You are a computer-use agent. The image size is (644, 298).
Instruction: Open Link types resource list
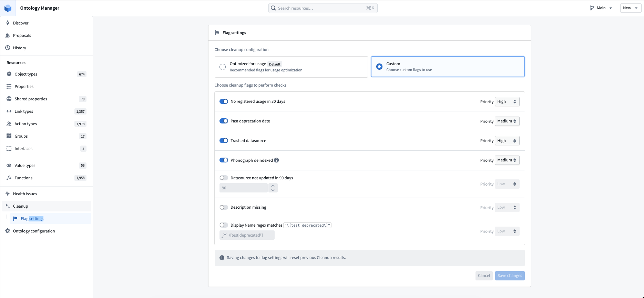click(x=47, y=111)
